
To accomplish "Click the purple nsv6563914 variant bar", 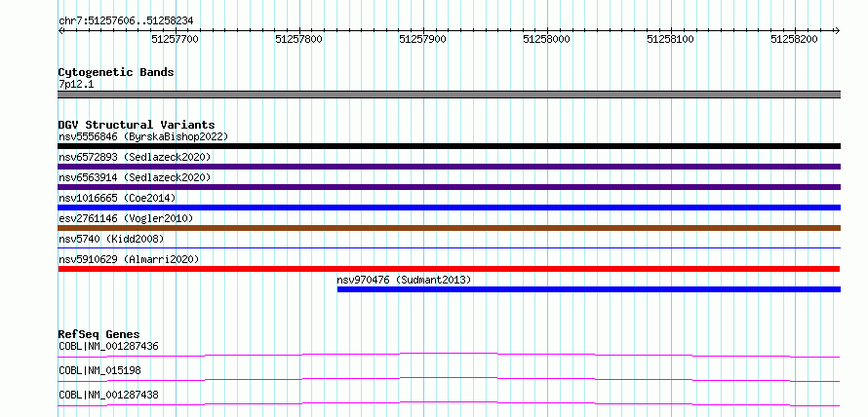I will tap(449, 187).
